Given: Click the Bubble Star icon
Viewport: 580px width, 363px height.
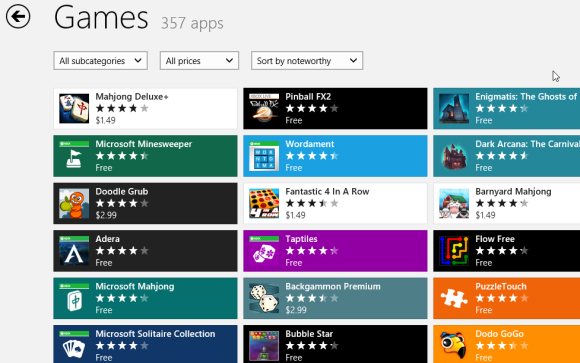Looking at the screenshot, I should coord(264,346).
